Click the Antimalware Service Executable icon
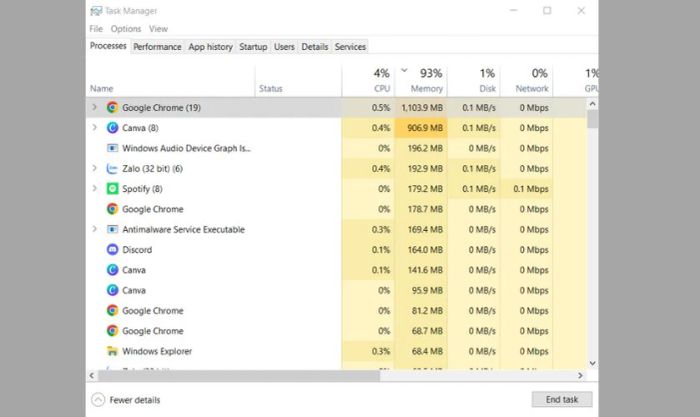This screenshot has width=700, height=417. tap(112, 229)
